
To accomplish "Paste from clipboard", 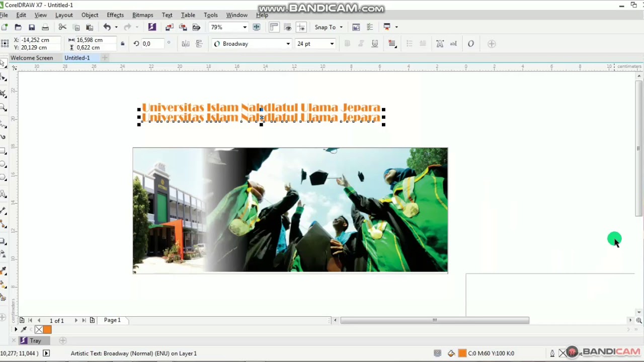I will (x=90, y=27).
